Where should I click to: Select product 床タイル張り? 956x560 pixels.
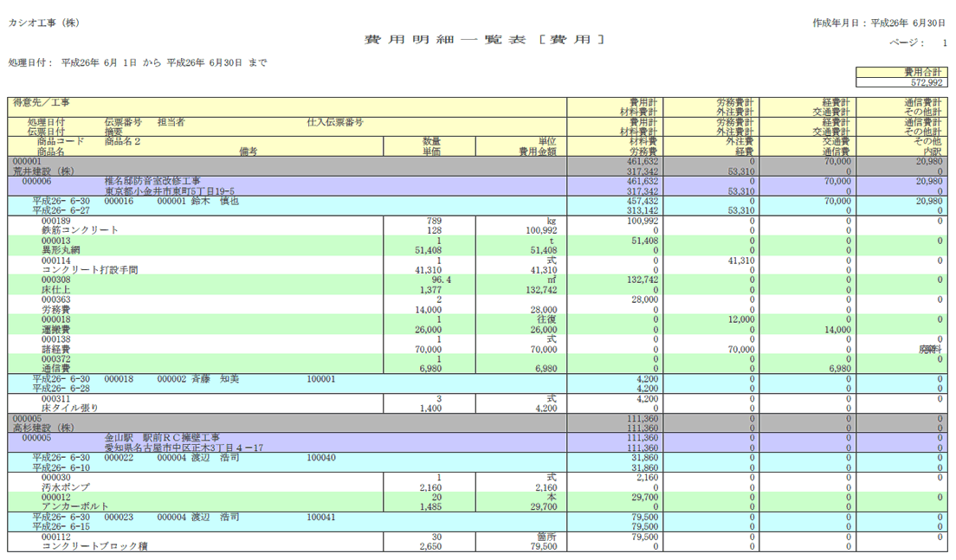click(70, 409)
